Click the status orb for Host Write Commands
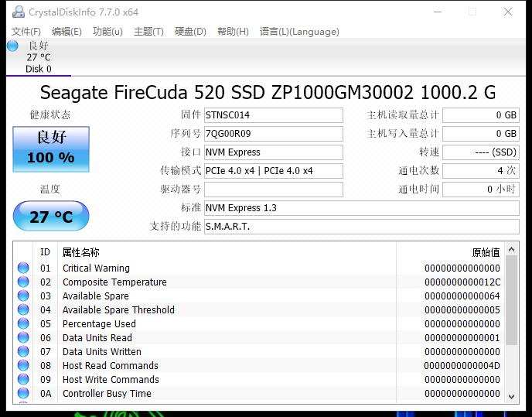The image size is (532, 417). click(23, 379)
